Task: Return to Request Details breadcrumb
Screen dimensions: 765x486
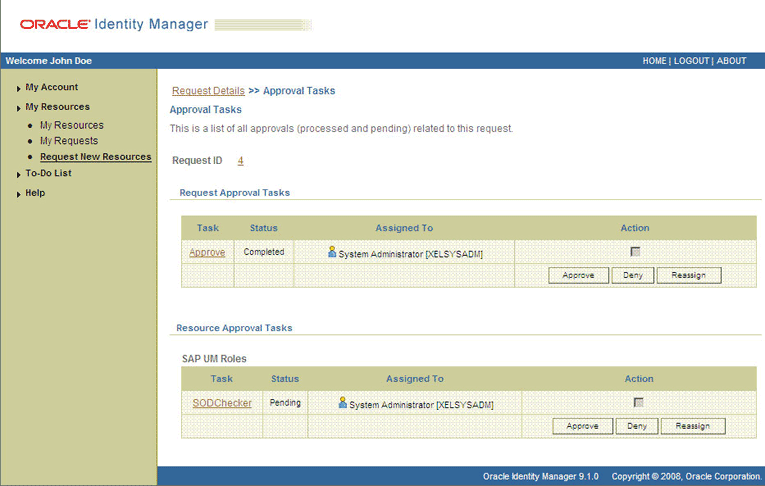Action: tap(208, 91)
